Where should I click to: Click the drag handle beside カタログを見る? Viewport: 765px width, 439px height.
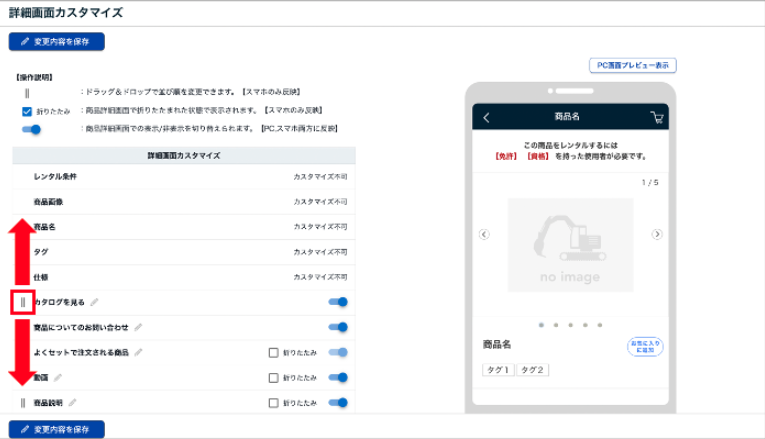(24, 301)
